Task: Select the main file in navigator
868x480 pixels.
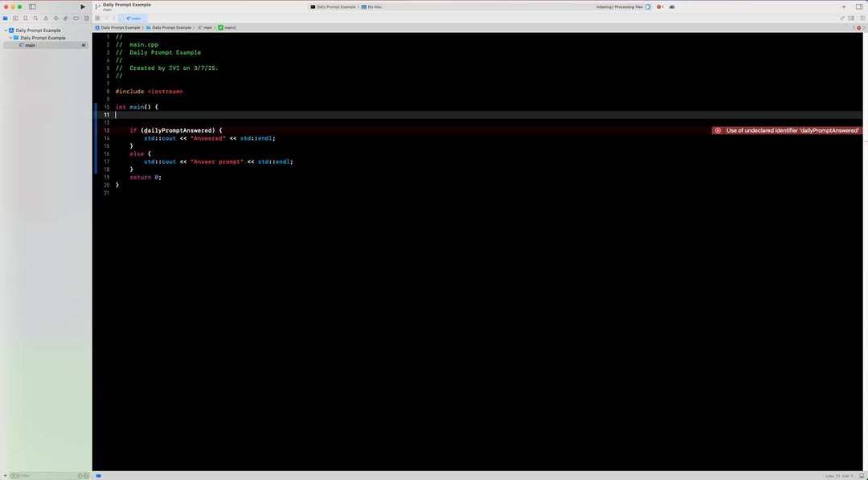Action: pyautogui.click(x=30, y=45)
